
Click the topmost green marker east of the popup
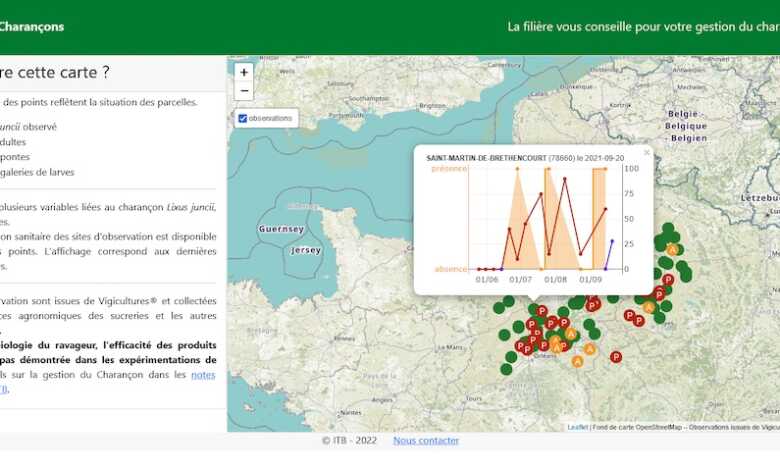click(x=667, y=229)
